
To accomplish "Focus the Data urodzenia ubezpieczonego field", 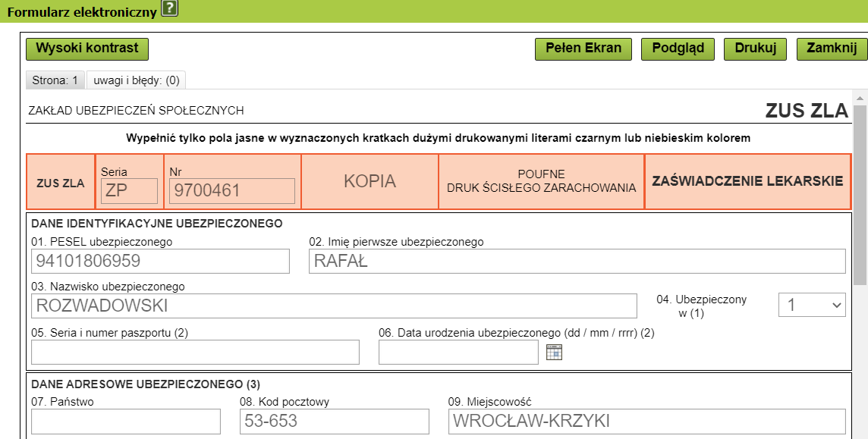I will tap(458, 353).
